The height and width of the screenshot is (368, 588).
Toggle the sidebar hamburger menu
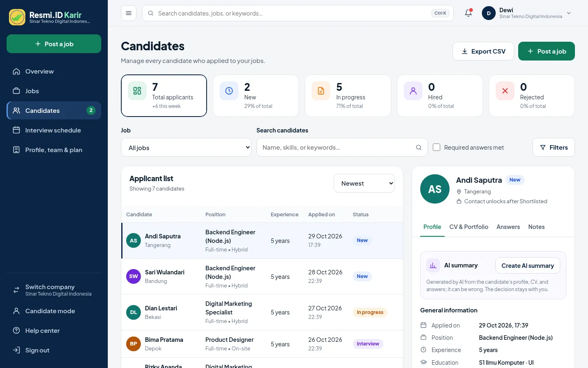click(x=129, y=13)
